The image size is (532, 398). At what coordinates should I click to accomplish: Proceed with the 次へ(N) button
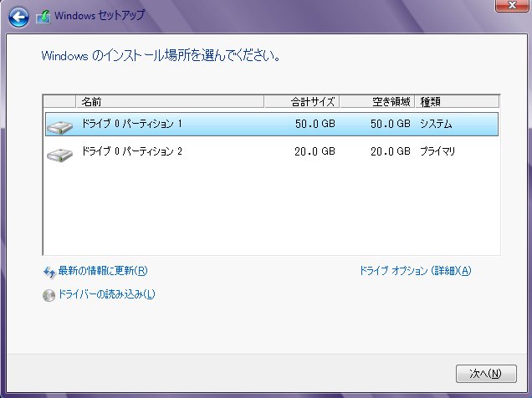(486, 374)
